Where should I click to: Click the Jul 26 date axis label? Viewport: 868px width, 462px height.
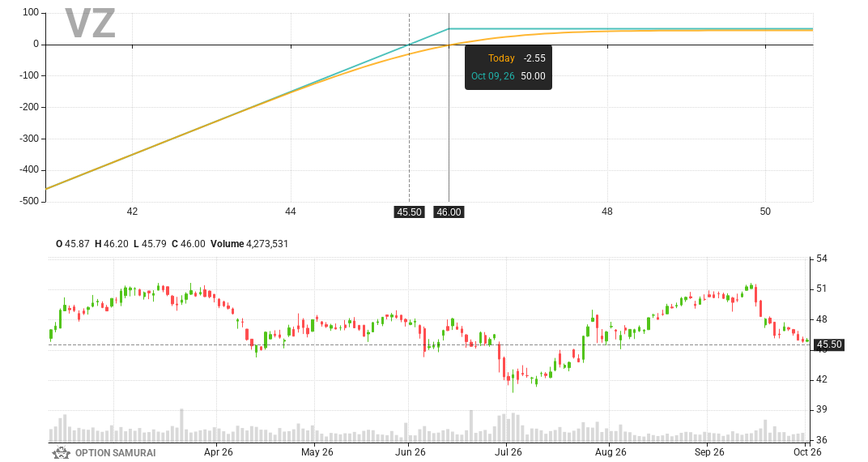[508, 452]
